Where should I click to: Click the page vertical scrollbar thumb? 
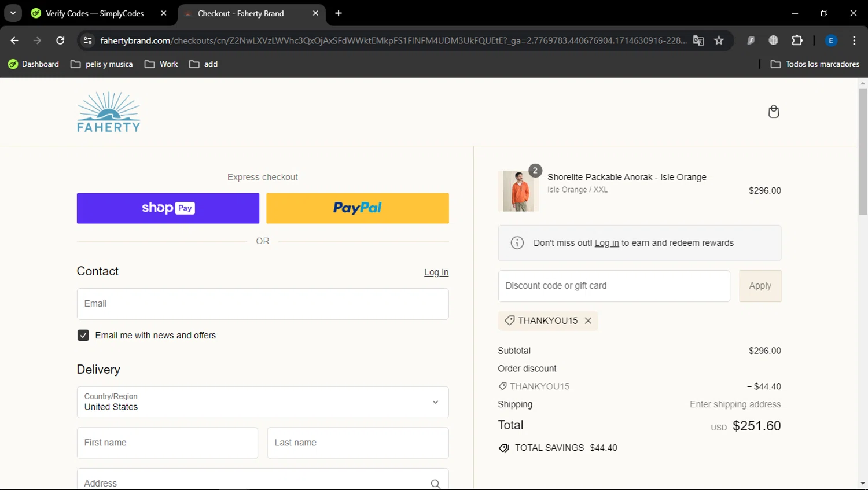(863, 152)
